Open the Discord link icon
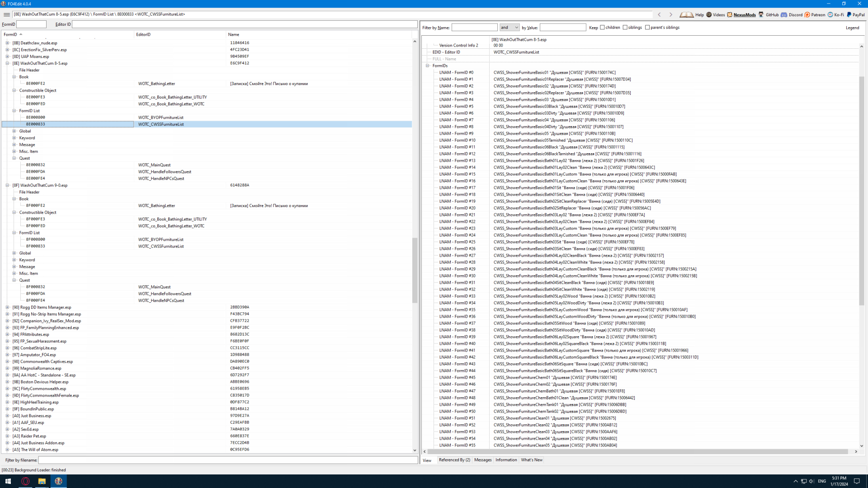Image resolution: width=868 pixels, height=488 pixels. 784,14
